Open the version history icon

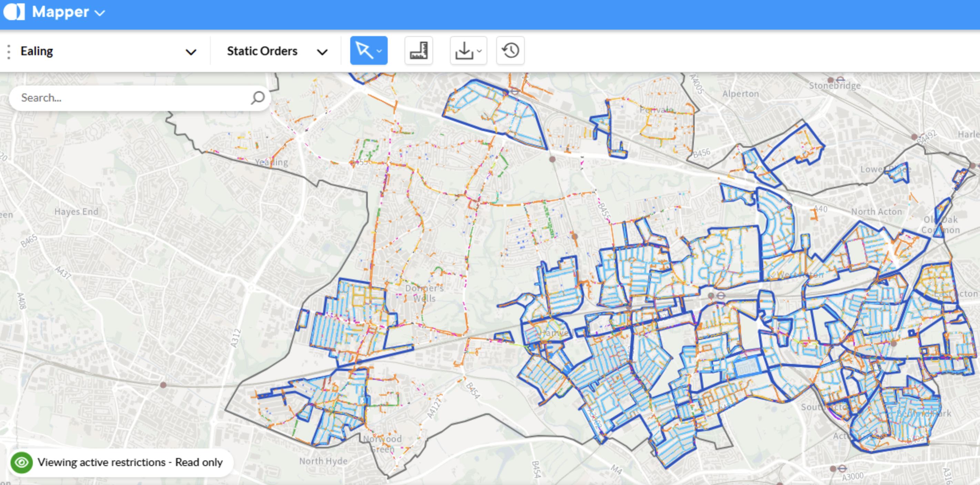[x=510, y=50]
